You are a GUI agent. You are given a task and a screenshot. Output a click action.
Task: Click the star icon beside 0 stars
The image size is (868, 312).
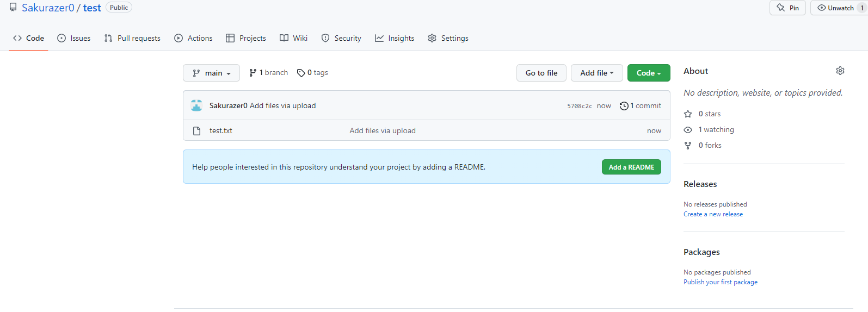688,114
